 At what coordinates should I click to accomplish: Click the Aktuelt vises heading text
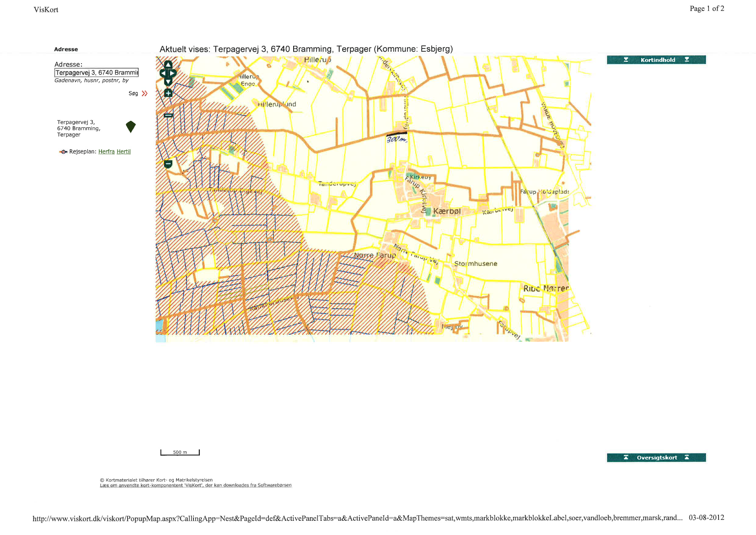coord(306,49)
